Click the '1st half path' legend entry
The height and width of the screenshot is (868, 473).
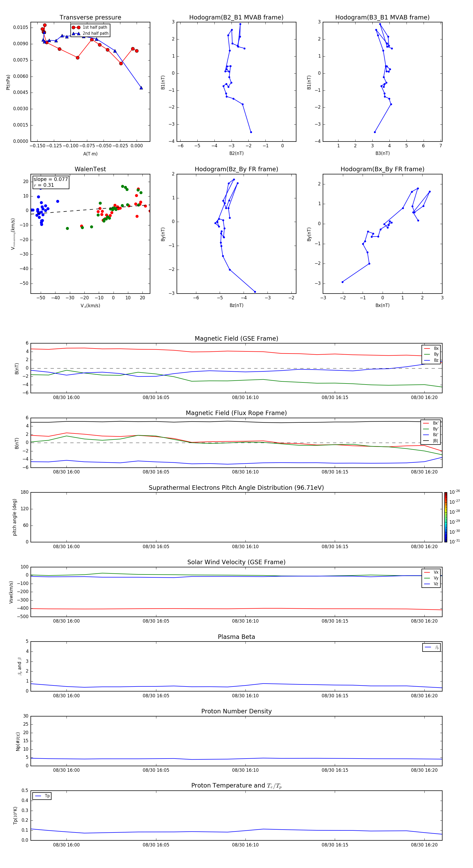coord(90,27)
